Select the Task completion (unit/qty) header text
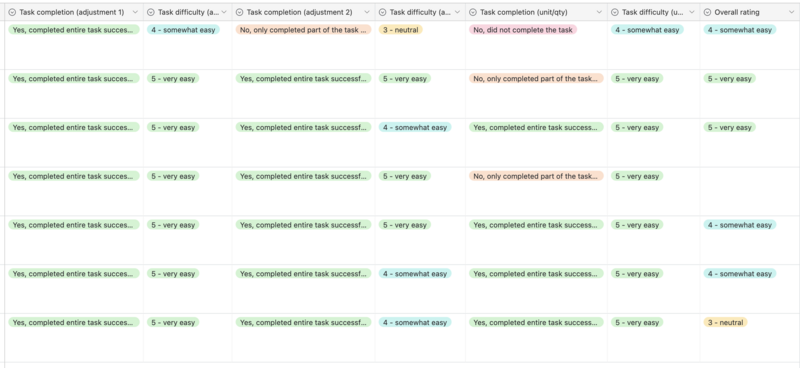Viewport: 800px width, 368px height. tap(523, 12)
